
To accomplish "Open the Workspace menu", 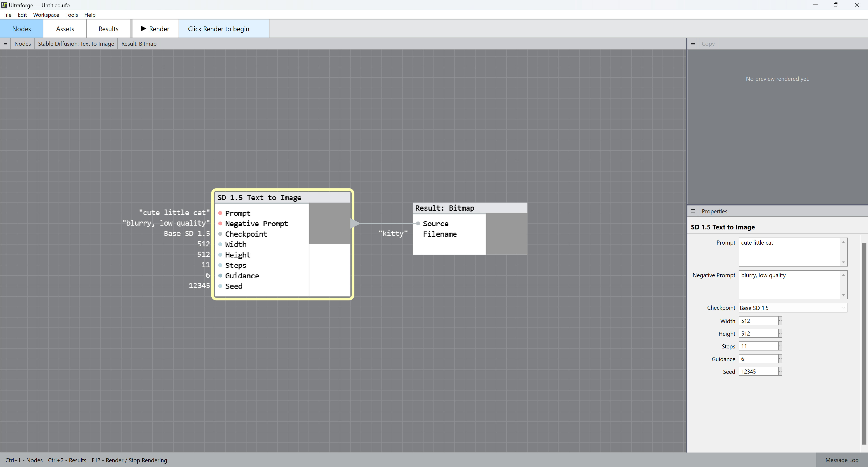I will (x=46, y=15).
